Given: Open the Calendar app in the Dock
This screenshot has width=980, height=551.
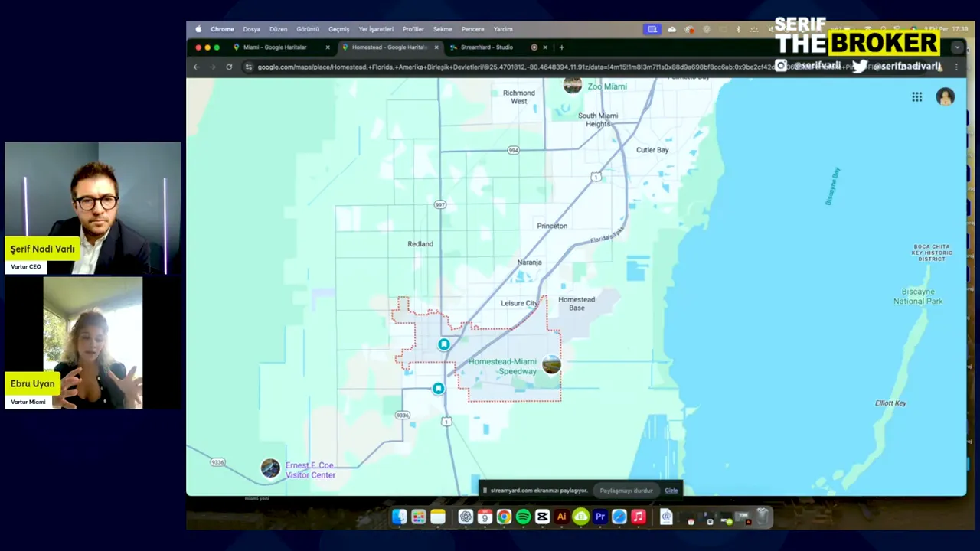Looking at the screenshot, I should tap(485, 517).
